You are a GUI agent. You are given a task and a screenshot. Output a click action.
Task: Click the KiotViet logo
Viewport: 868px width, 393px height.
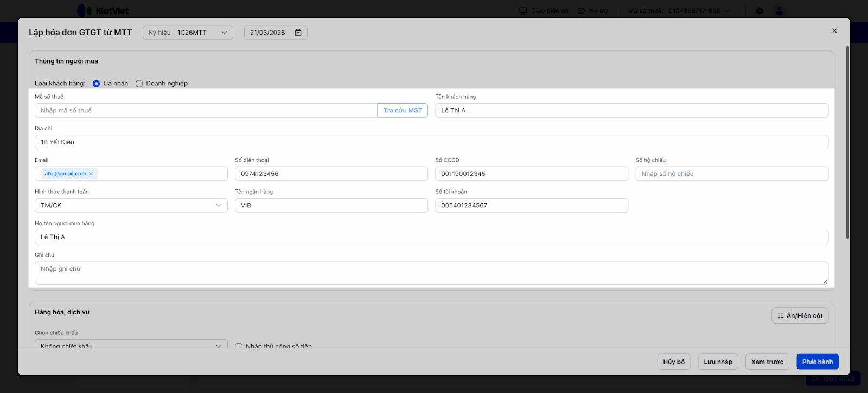pos(103,11)
